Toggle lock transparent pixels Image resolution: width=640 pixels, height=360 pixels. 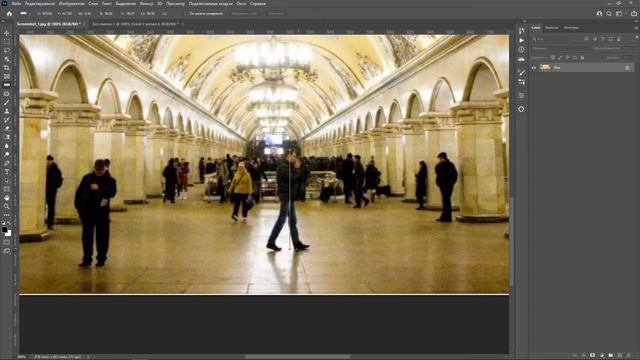(x=553, y=58)
